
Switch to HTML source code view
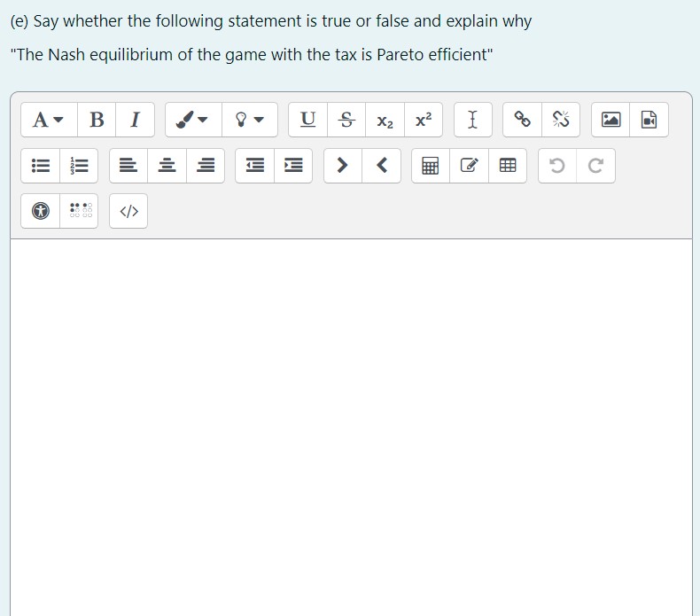[x=128, y=211]
